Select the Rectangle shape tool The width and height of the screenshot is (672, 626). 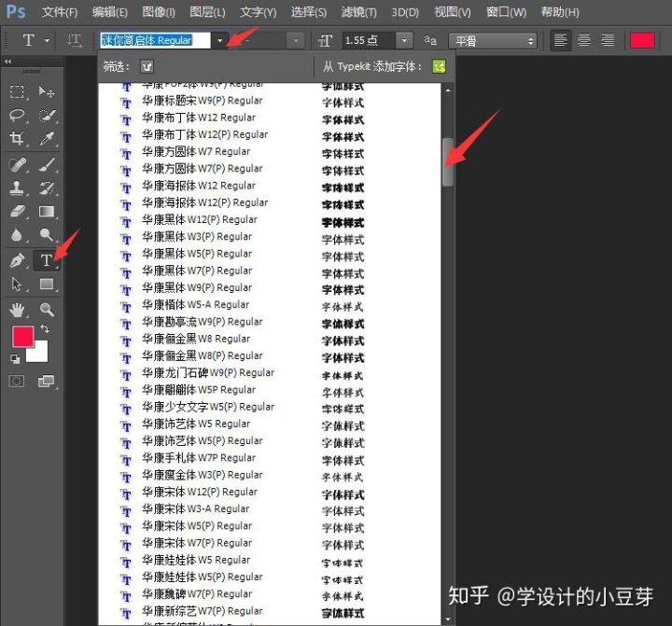tap(47, 284)
